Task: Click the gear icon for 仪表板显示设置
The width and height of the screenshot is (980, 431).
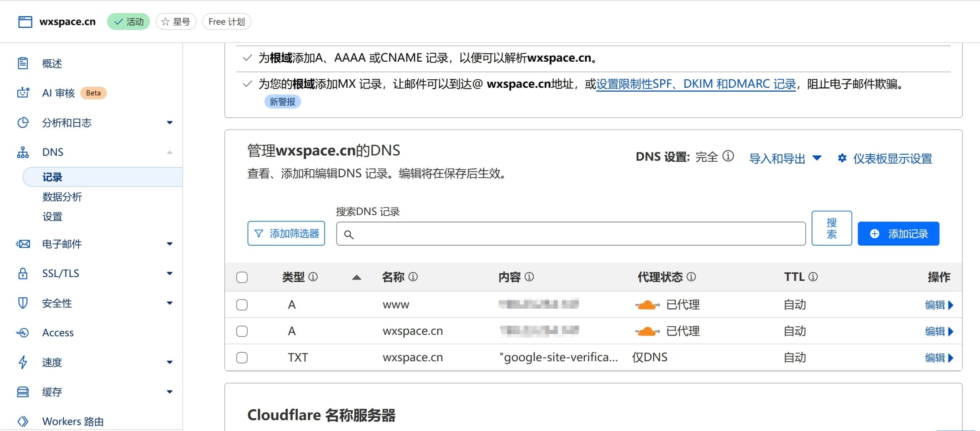Action: tap(842, 158)
